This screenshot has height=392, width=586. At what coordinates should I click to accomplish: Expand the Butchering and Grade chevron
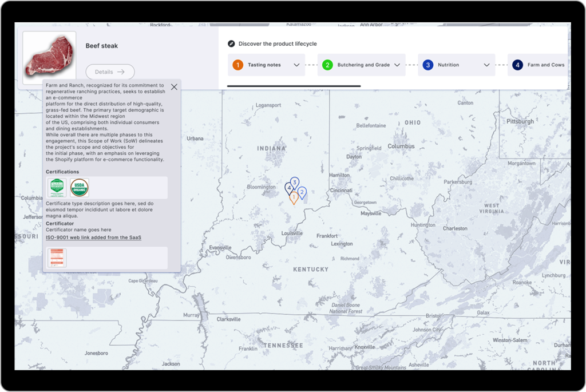(x=397, y=65)
